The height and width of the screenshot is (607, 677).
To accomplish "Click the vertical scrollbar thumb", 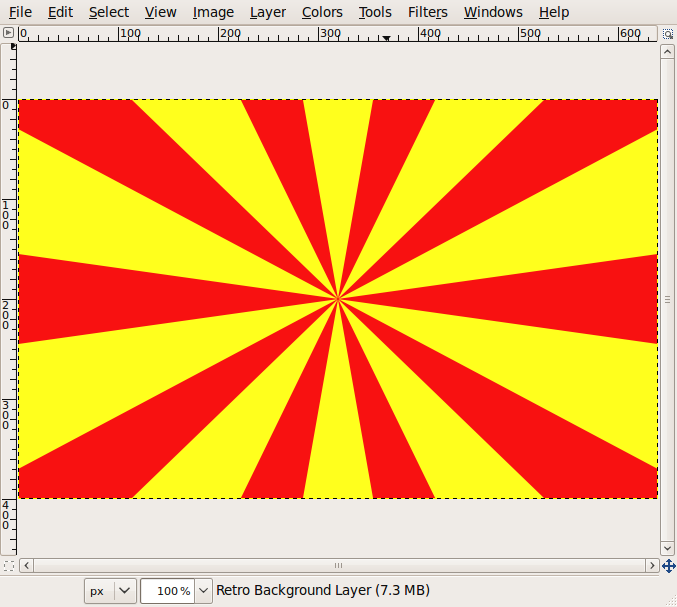I will (x=667, y=300).
